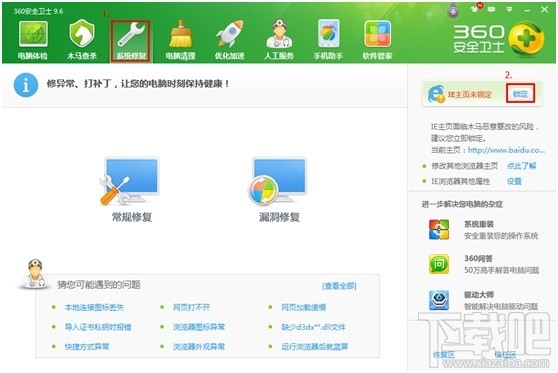
Task: Click the 360问答 title text
Action: (478, 258)
